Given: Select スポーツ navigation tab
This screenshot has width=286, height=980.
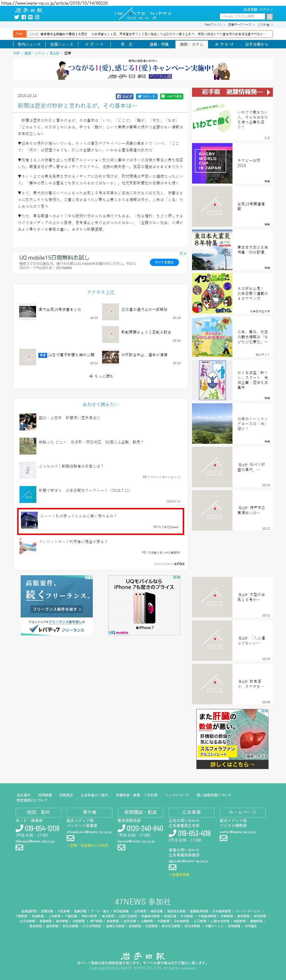Looking at the screenshot, I should tap(94, 44).
